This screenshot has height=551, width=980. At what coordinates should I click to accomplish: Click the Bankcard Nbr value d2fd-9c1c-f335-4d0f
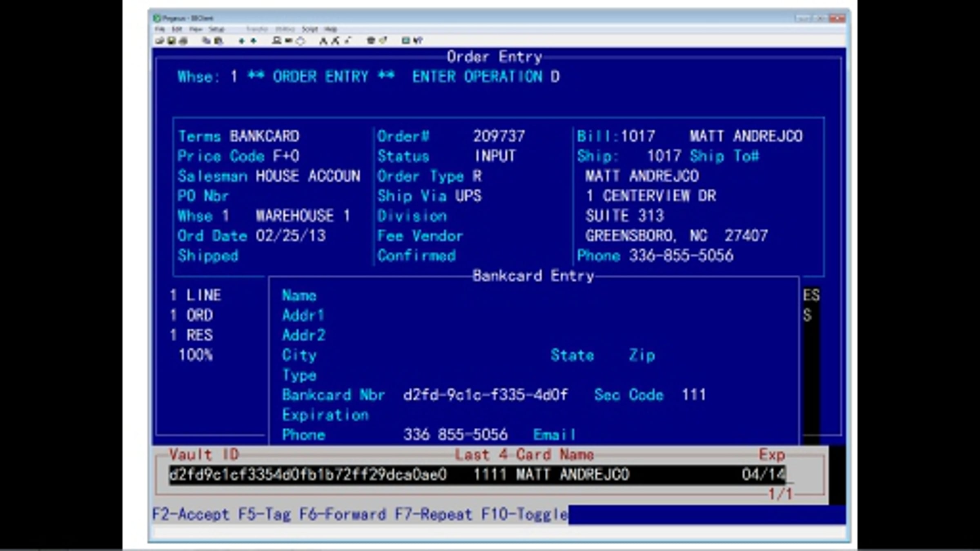coord(485,395)
